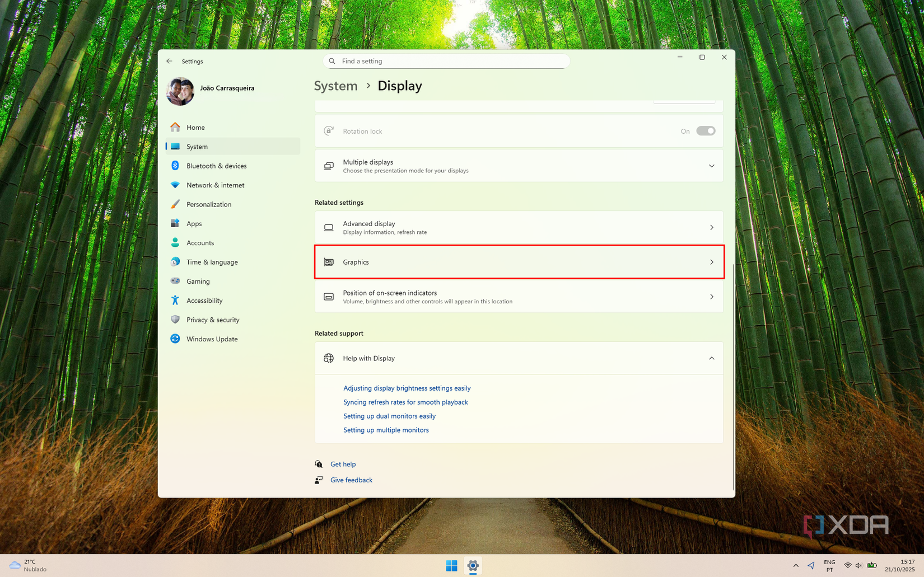Screen dimensions: 924x577
Task: Select the Windows Update icon
Action: (x=175, y=339)
